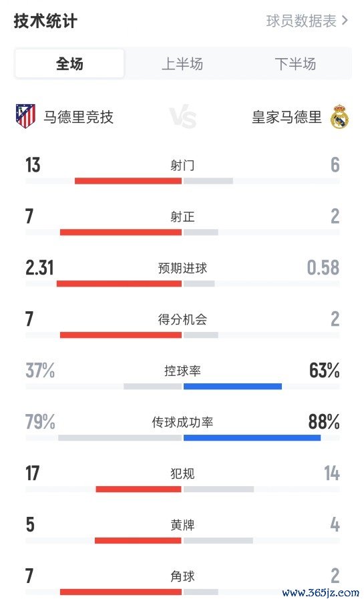
Task: Open the chevron arrow beside 球员数据表
Action: [x=345, y=21]
